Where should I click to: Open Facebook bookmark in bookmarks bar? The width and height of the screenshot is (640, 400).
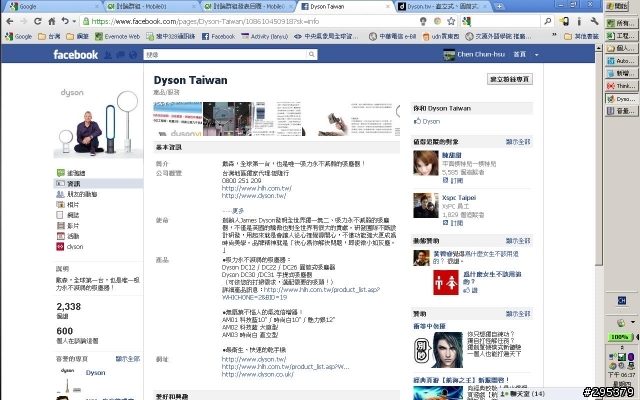point(219,36)
